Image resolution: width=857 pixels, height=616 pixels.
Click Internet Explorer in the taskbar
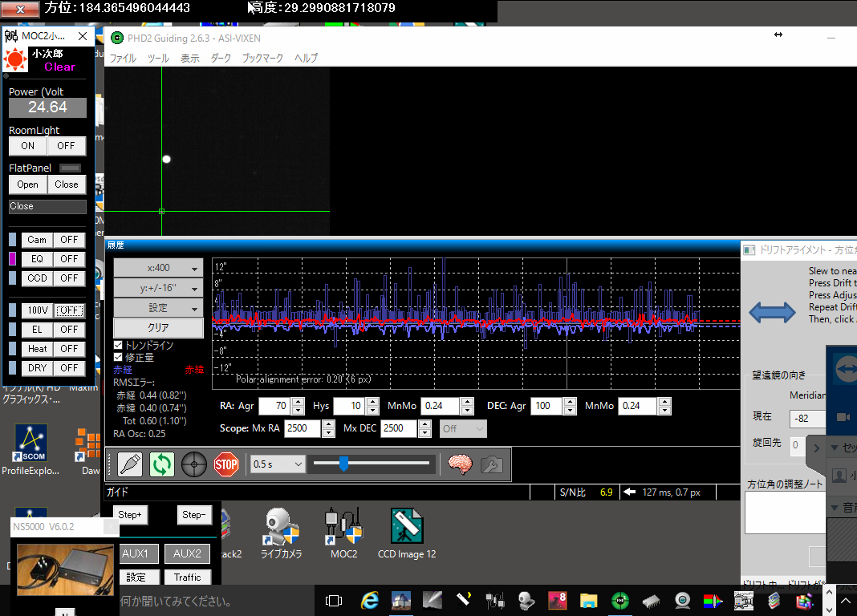coord(370,601)
